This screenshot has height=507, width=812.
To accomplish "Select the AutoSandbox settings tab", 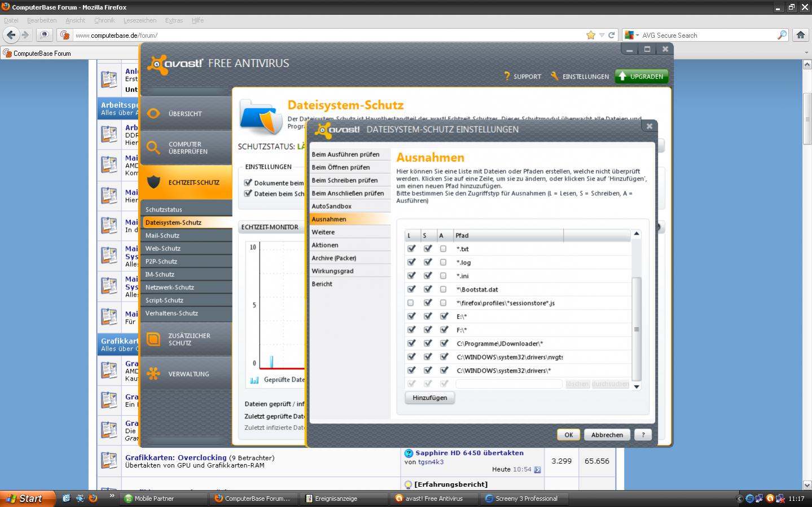I will pyautogui.click(x=350, y=206).
